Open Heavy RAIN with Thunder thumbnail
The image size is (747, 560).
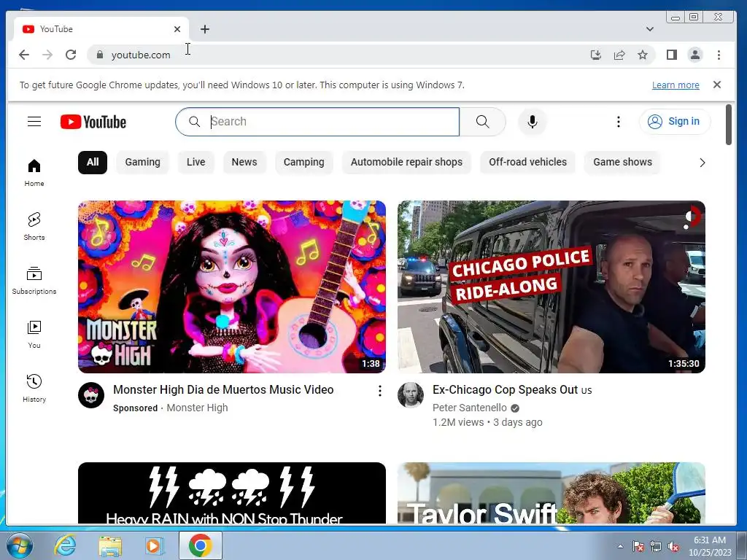tap(232, 493)
